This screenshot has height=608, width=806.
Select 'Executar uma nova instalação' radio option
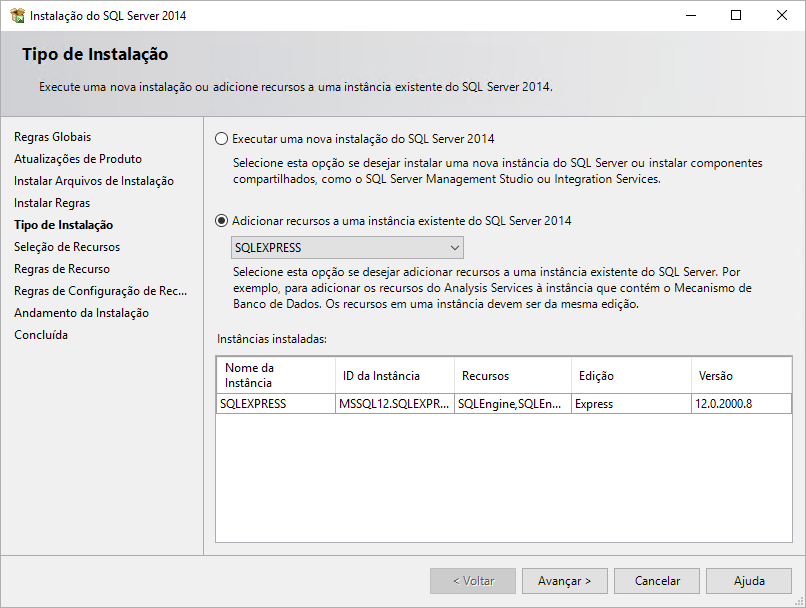click(x=222, y=139)
